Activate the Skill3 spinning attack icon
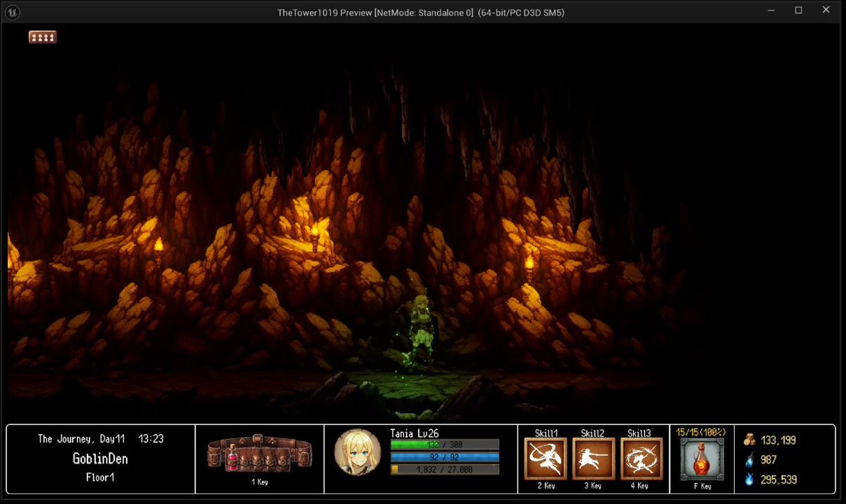Image resolution: width=846 pixels, height=504 pixels. click(x=642, y=459)
